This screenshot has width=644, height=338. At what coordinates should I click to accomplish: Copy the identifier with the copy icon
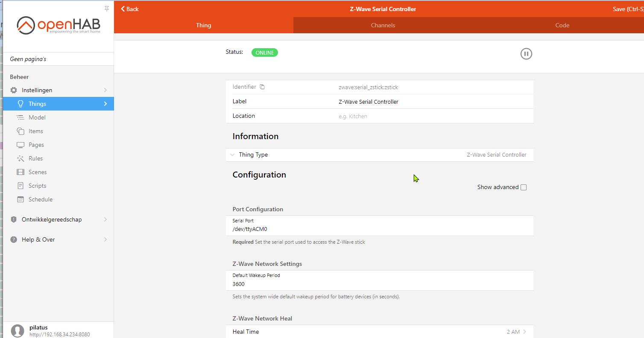262,87
